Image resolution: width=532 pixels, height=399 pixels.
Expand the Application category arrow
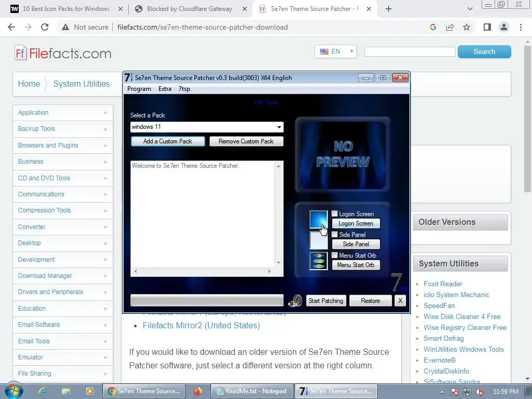[x=105, y=113]
